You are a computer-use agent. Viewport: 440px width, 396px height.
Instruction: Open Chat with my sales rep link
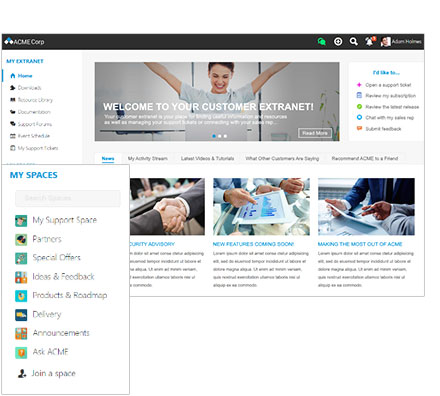click(x=389, y=117)
